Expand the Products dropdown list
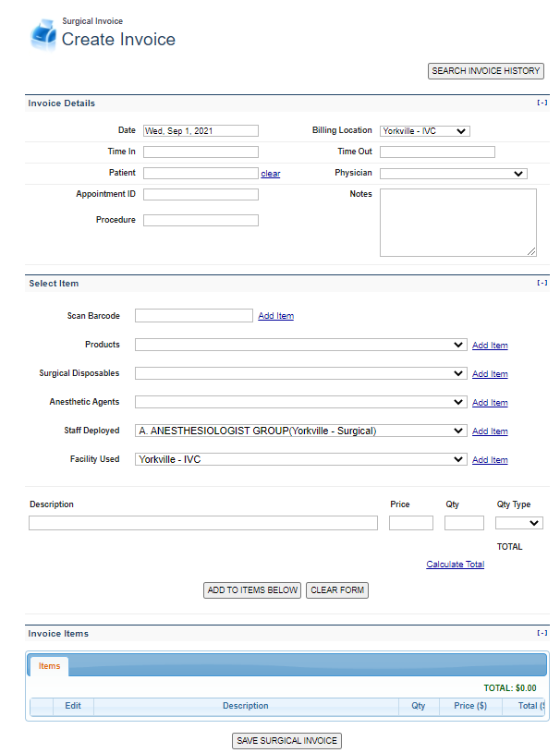The width and height of the screenshot is (560, 753). coord(300,345)
